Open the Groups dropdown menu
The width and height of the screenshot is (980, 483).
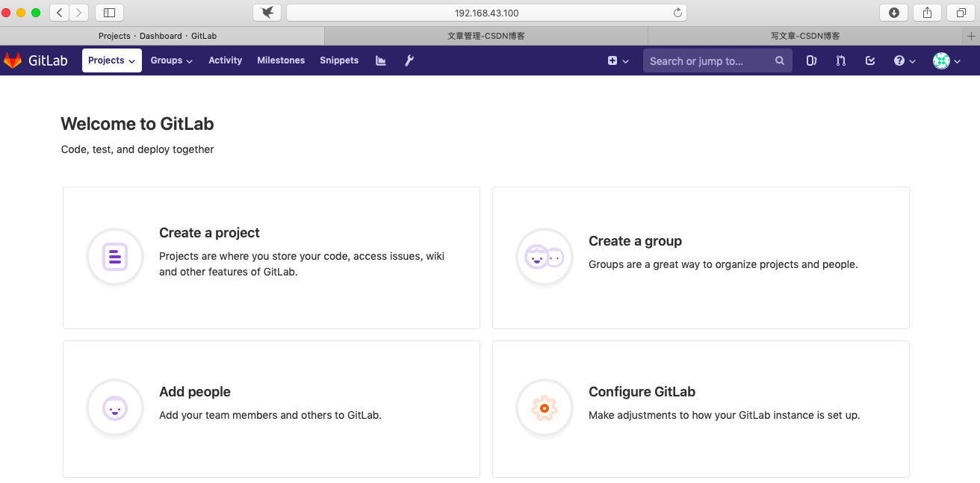click(171, 60)
